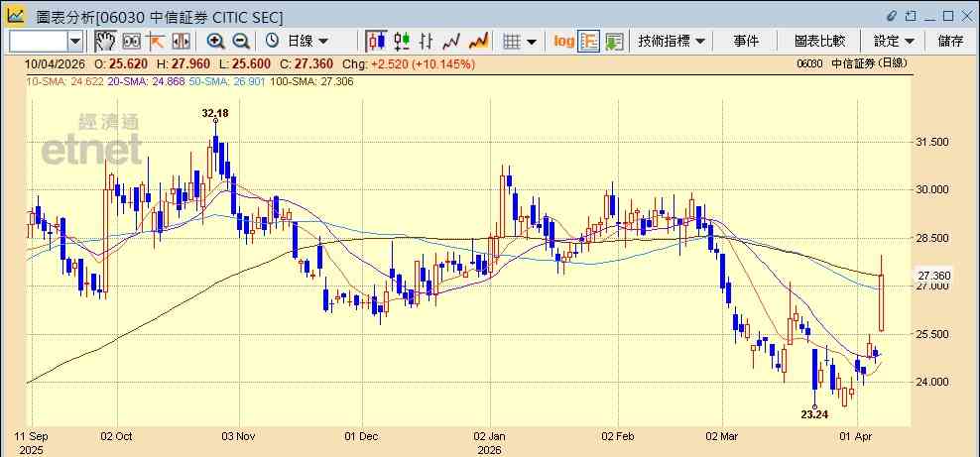Click the zoom out magnifier icon
Screen dimensions: 980x457
(x=241, y=42)
